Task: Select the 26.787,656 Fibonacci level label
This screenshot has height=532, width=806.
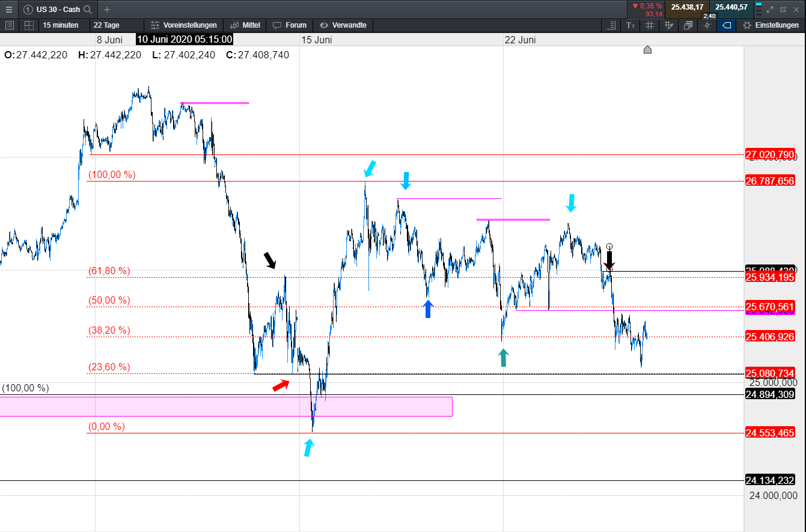Action: [x=770, y=181]
